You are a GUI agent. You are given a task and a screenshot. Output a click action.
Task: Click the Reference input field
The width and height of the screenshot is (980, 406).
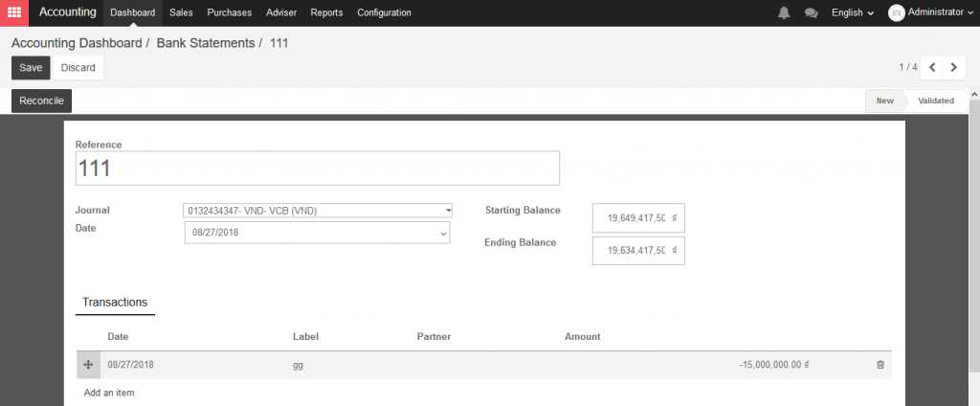pos(318,169)
